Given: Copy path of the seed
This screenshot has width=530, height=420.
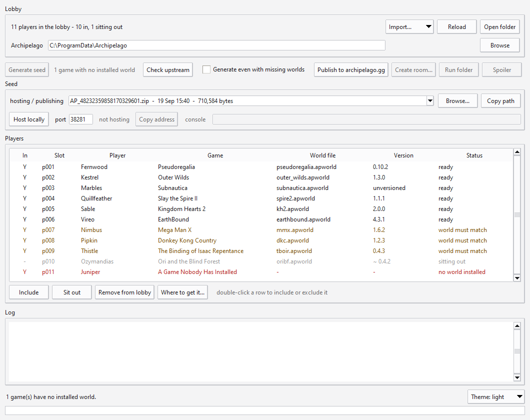Looking at the screenshot, I should click(500, 100).
